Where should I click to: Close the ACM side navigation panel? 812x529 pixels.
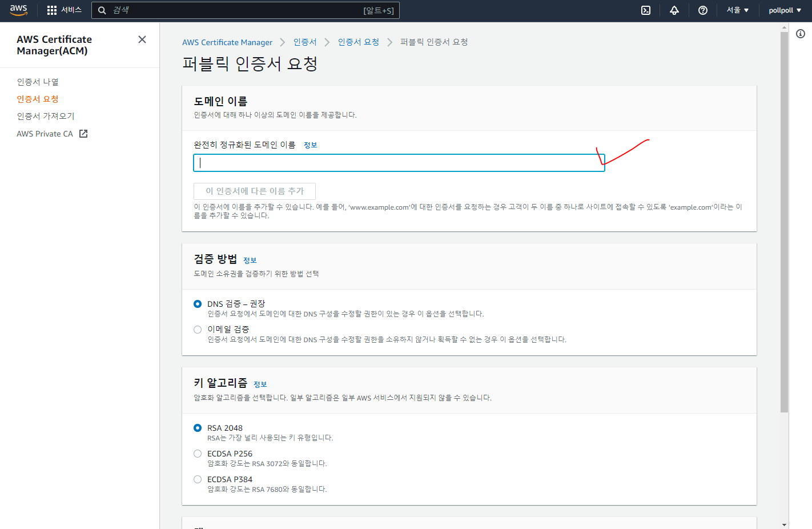point(142,39)
